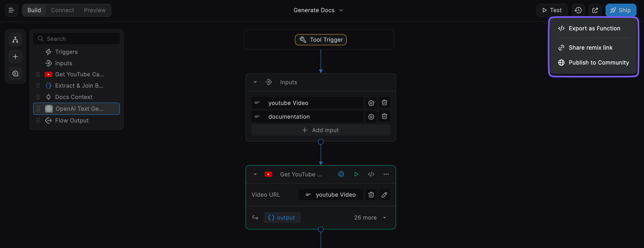Grab drag handle of Get YouTube Ca... row
Image resolution: width=644 pixels, height=248 pixels.
tap(38, 74)
